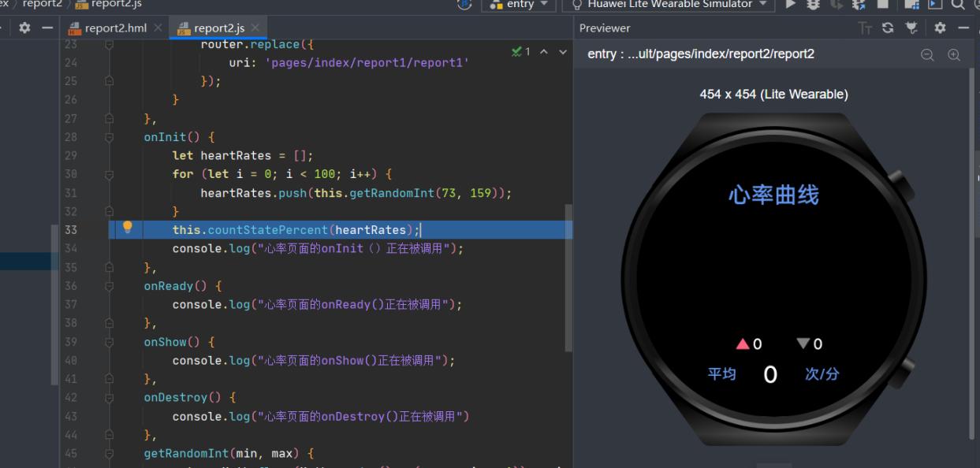The width and height of the screenshot is (980, 468).
Task: Toggle the Previewer font size (Tt) icon
Action: click(866, 28)
